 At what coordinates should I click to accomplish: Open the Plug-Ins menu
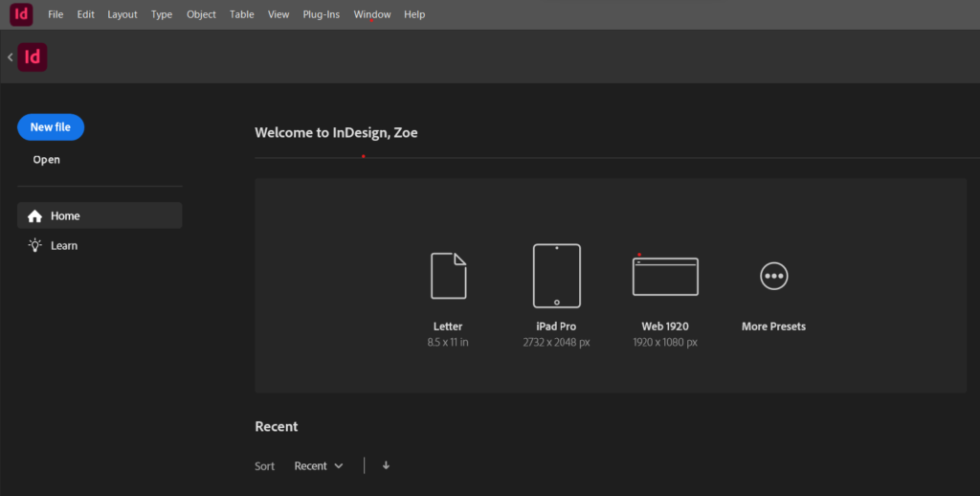pyautogui.click(x=322, y=14)
